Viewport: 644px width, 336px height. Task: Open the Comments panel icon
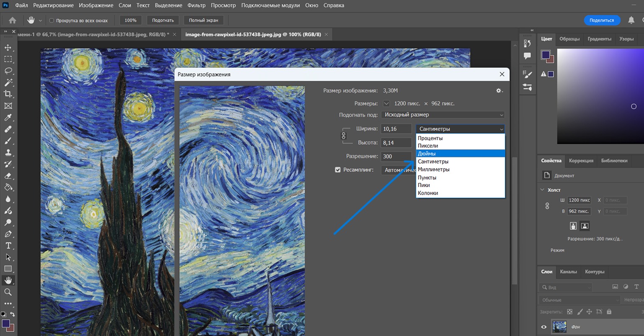click(x=527, y=56)
